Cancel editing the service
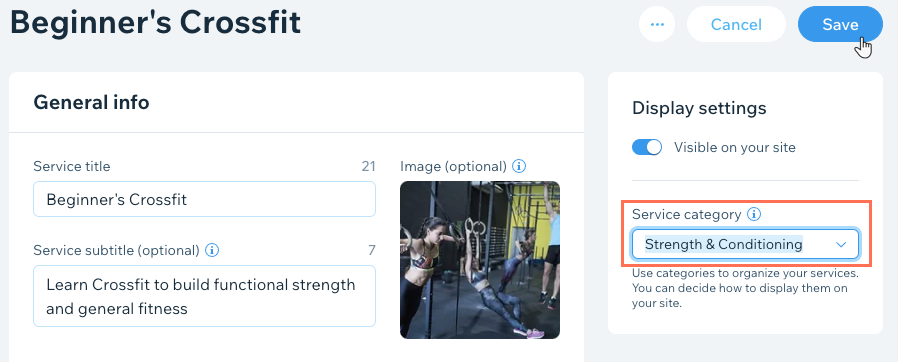898x362 pixels. click(736, 24)
